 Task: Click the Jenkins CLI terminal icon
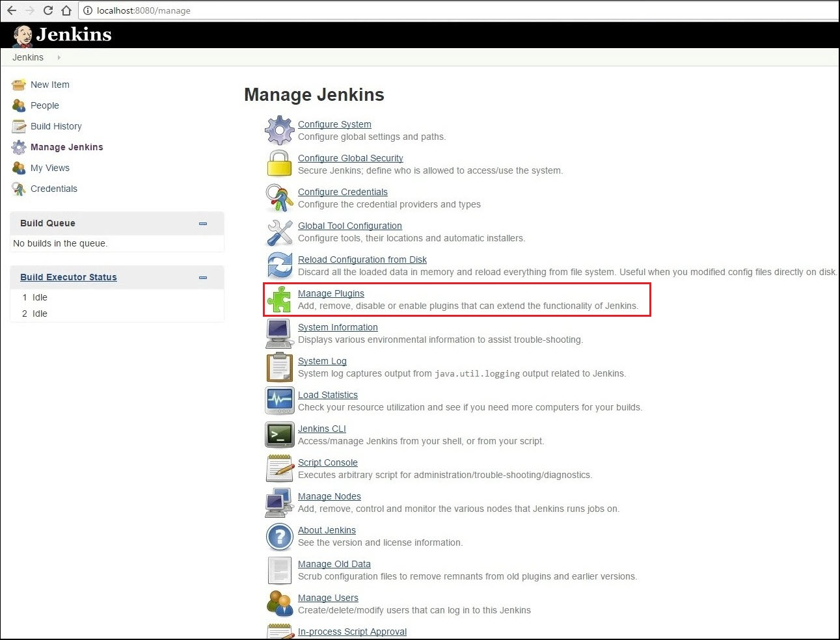pyautogui.click(x=280, y=434)
